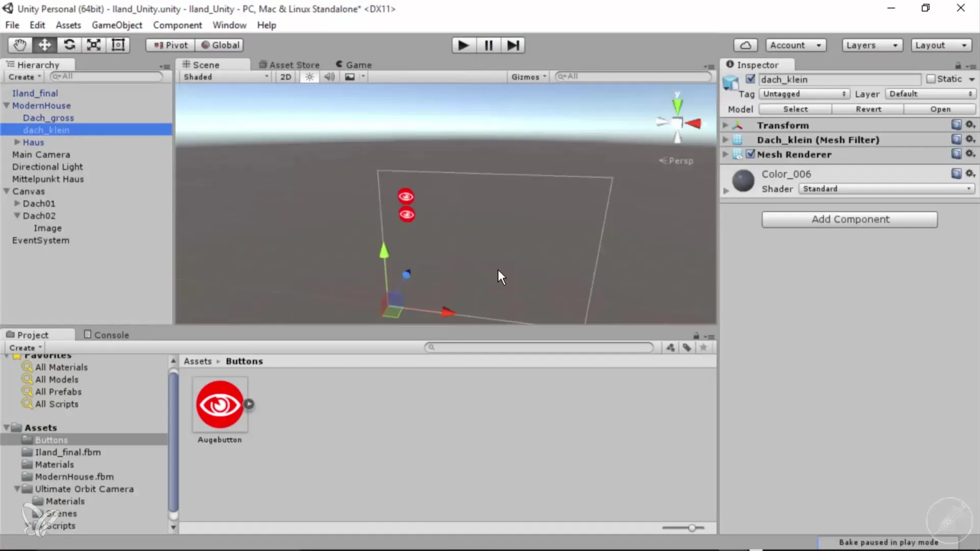Open Color_006 material gear settings

tap(970, 173)
